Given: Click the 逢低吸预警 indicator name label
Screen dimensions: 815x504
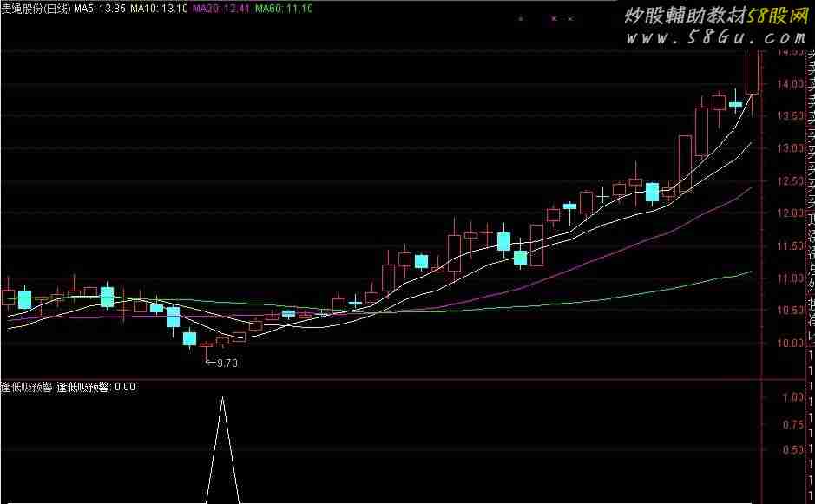Looking at the screenshot, I should click(x=27, y=388).
